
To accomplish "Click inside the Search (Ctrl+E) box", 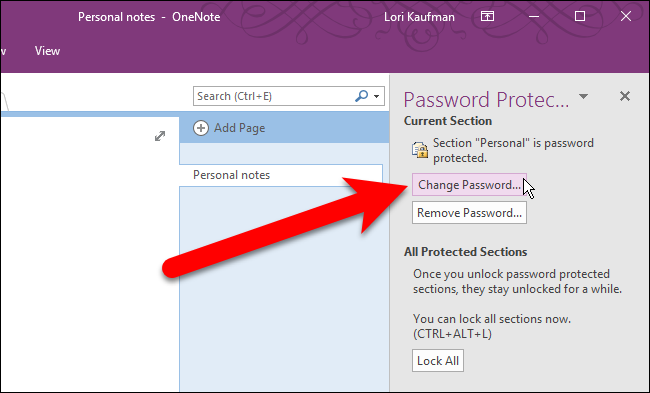I will (274, 96).
